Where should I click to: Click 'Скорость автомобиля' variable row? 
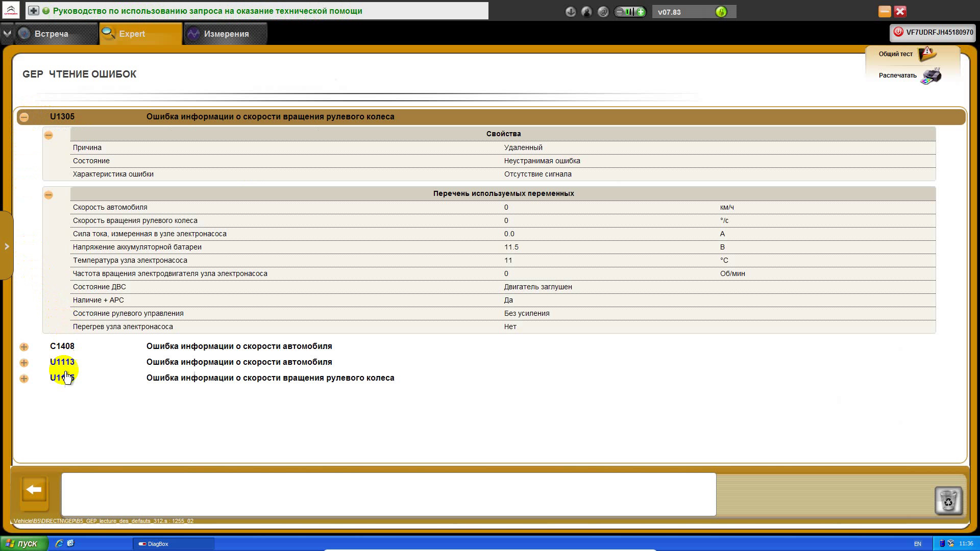point(503,207)
